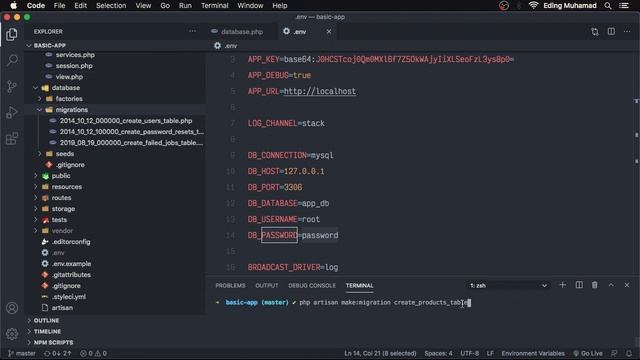Screen dimensions: 640x360
Task: Maximize the terminal panel size
Action: pos(611,285)
